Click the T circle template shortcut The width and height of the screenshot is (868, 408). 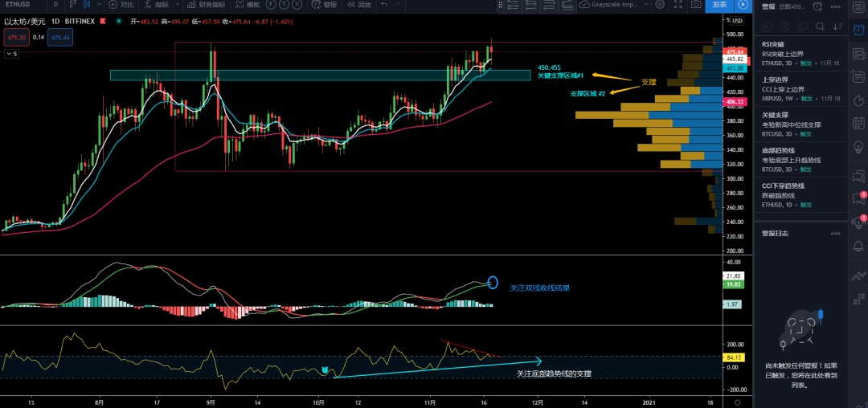click(x=284, y=5)
